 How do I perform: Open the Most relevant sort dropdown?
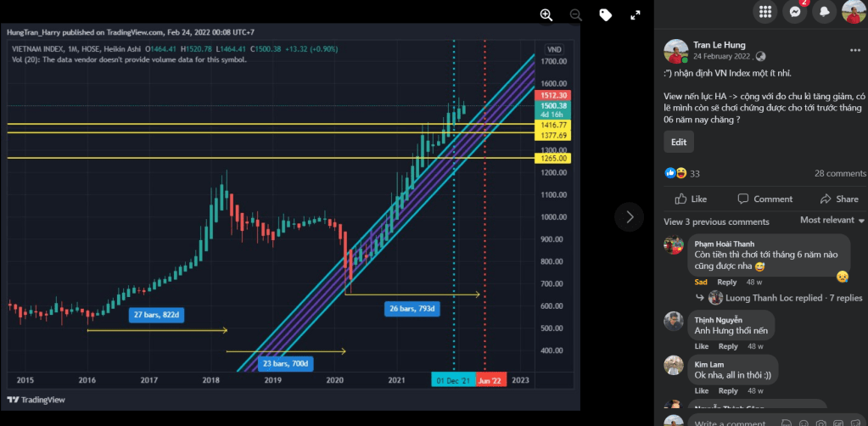coord(832,220)
